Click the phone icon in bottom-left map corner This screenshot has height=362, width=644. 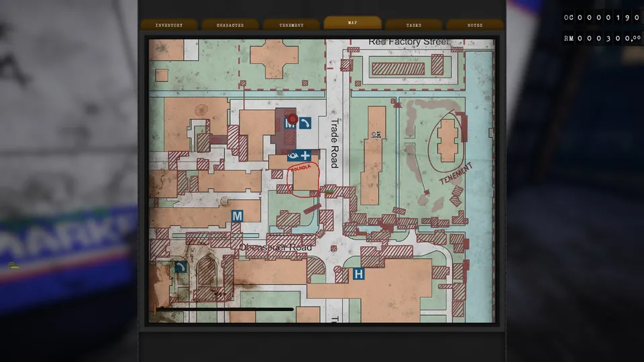point(180,267)
